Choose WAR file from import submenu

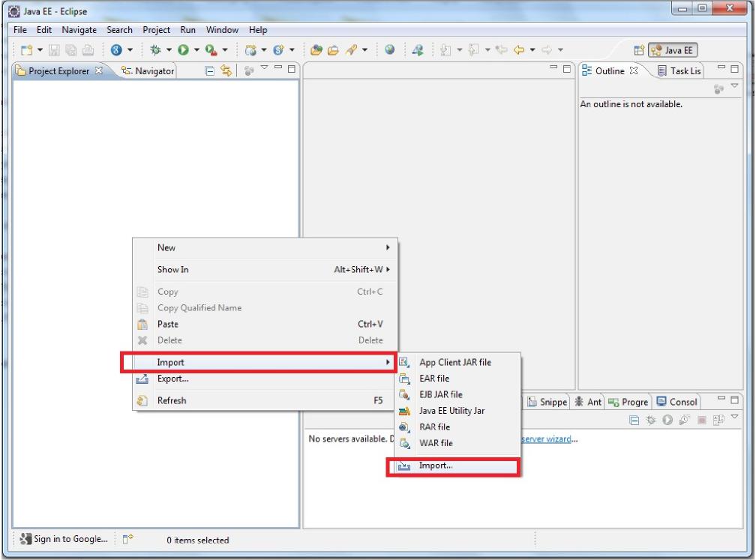coord(436,443)
